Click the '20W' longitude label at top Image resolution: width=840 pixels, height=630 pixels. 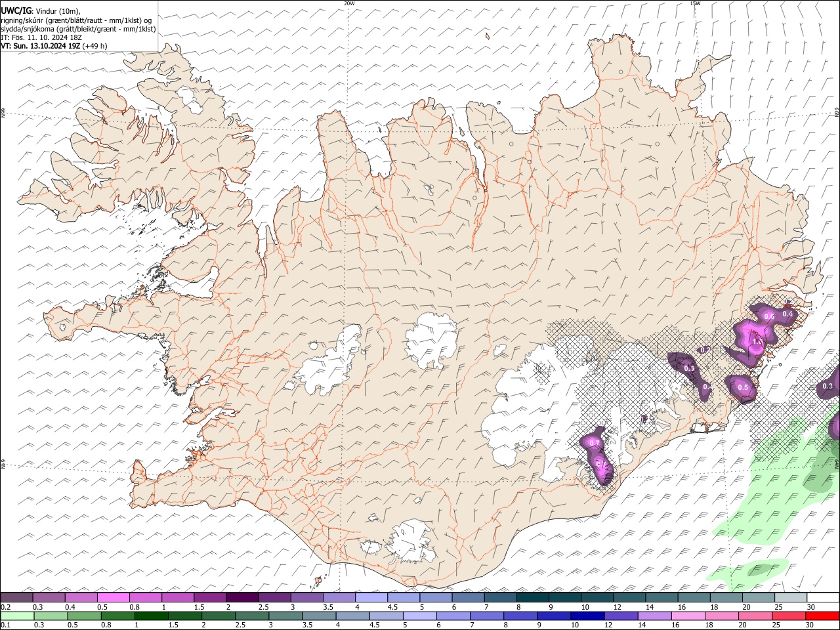pos(349,3)
